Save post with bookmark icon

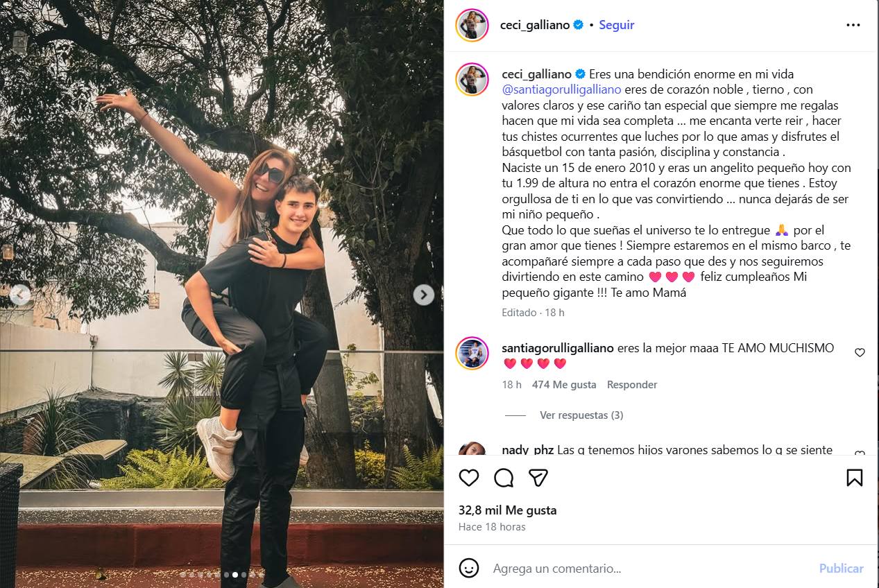855,478
